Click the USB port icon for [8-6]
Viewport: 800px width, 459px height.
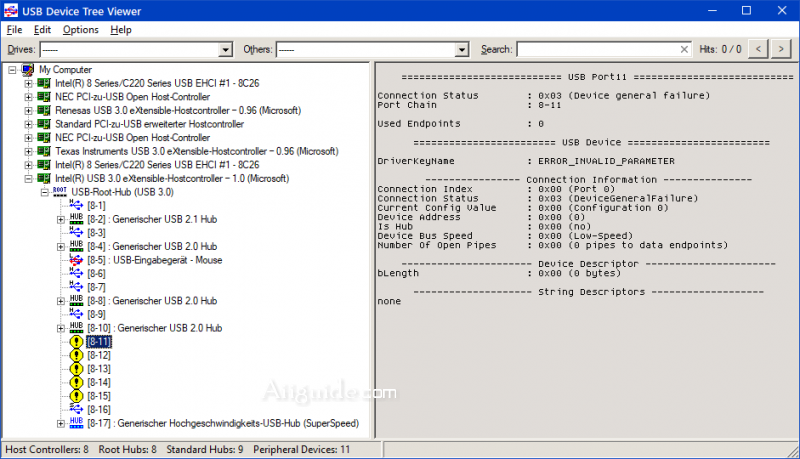point(76,273)
